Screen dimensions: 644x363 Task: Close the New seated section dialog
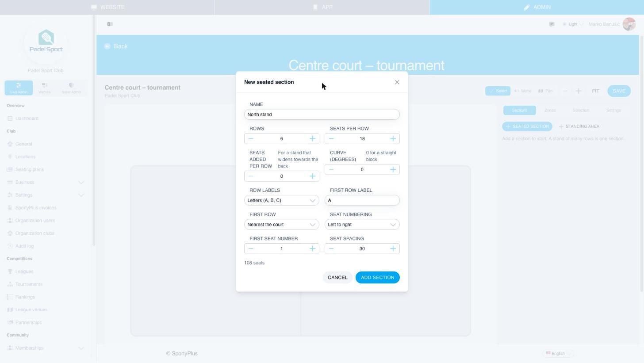point(397,82)
